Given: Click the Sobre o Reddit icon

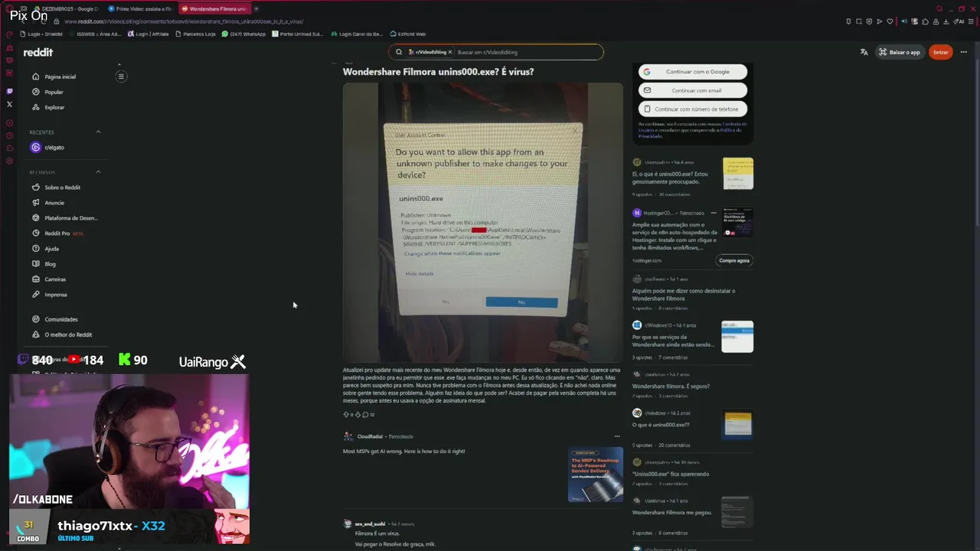Looking at the screenshot, I should click(x=36, y=187).
